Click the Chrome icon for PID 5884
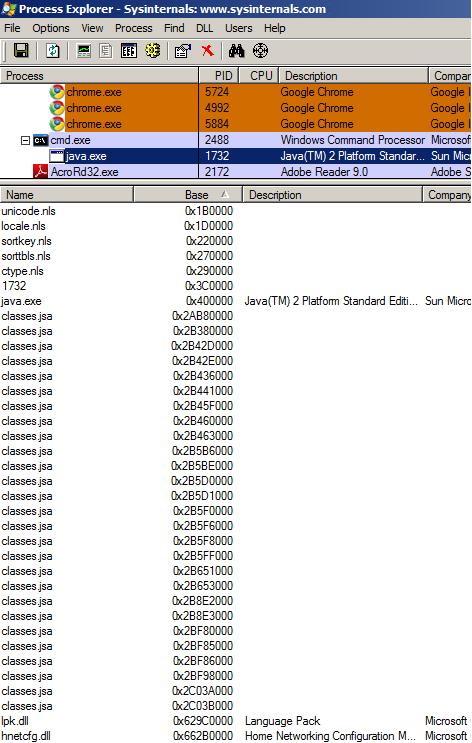Screen dimensions: 472x743 [57, 124]
